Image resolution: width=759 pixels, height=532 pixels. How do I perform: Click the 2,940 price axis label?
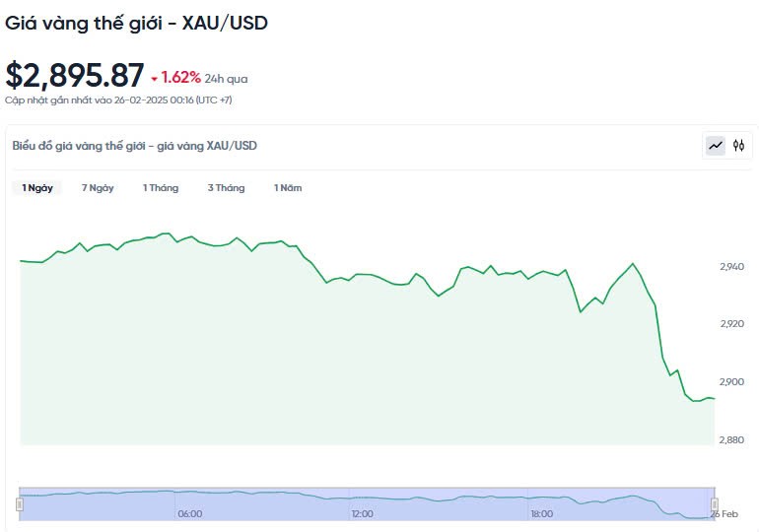(734, 266)
